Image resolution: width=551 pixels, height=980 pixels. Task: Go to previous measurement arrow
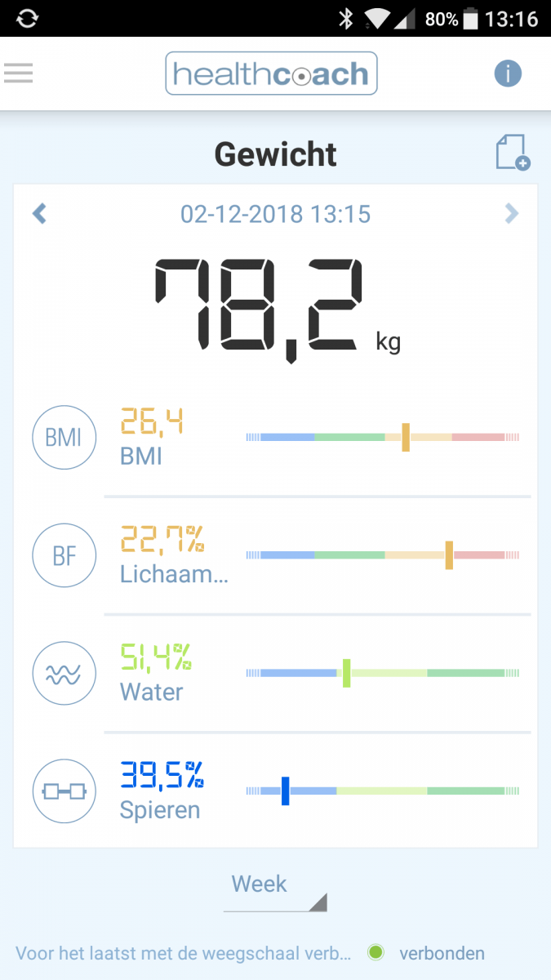[39, 214]
